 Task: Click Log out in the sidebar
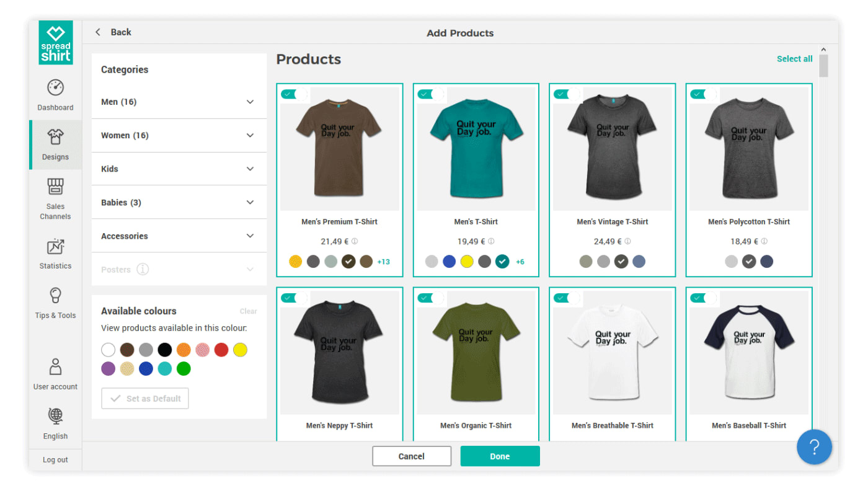(55, 460)
